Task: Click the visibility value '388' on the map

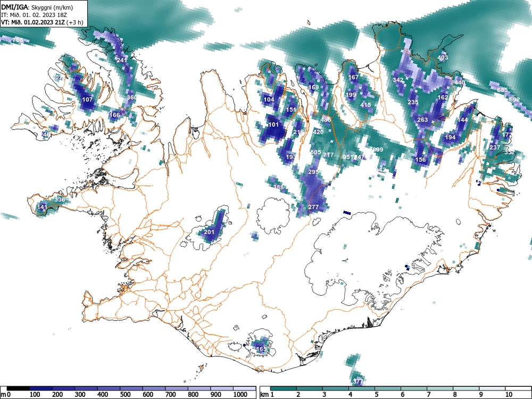Action: point(279,187)
